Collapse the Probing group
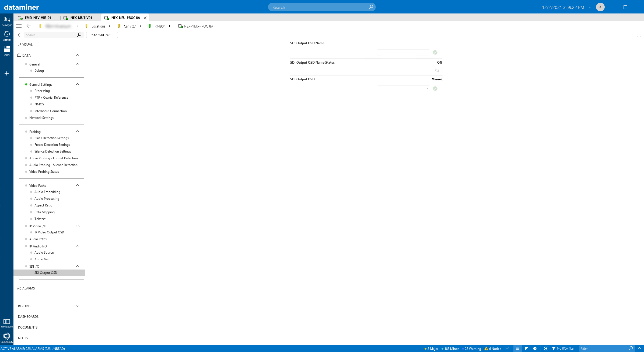 [x=78, y=132]
